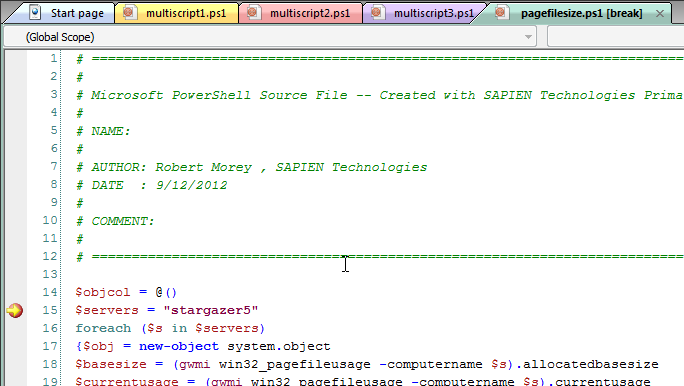Viewport: 684px width, 386px height.
Task: Click the foreach keyword on line 16
Action: click(x=103, y=328)
